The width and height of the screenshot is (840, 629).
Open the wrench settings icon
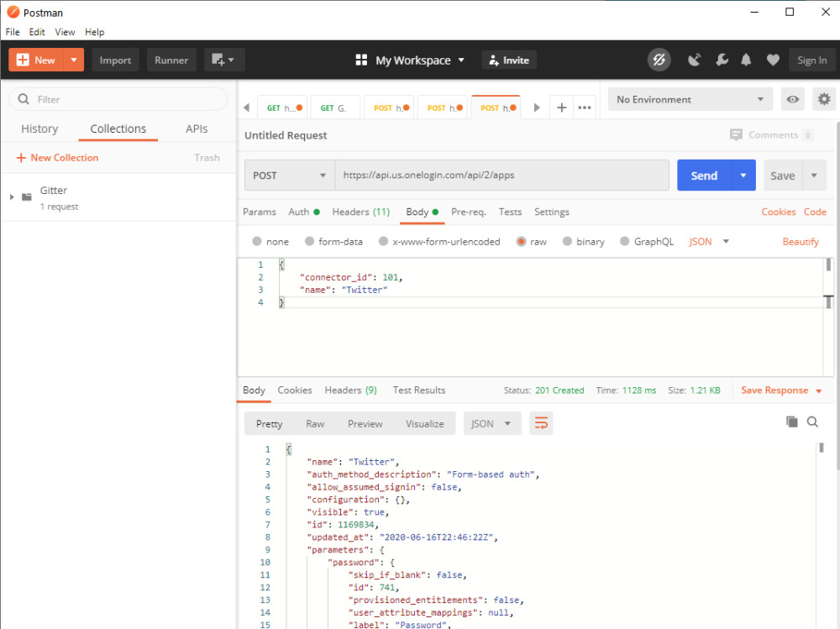click(x=722, y=60)
